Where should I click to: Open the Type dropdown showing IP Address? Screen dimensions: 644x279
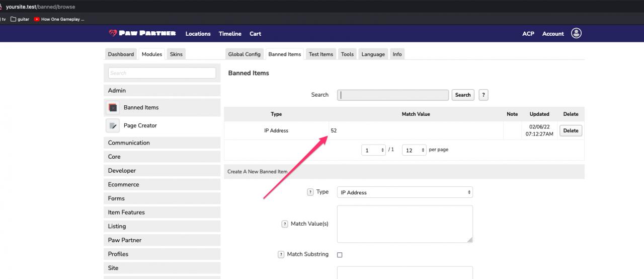pyautogui.click(x=405, y=192)
